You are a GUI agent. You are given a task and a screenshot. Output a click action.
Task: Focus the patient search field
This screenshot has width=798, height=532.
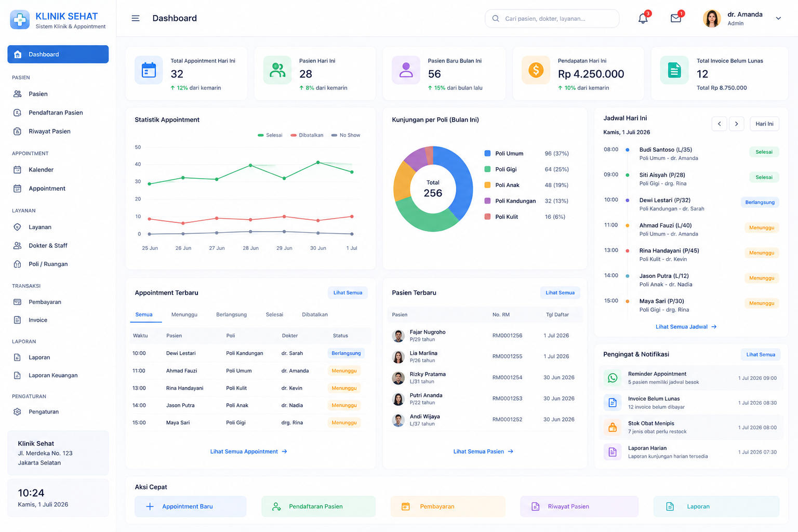[552, 18]
